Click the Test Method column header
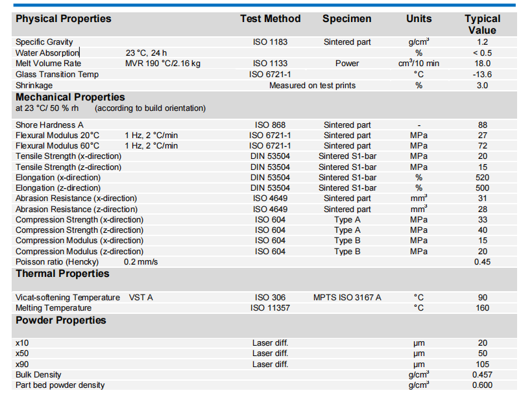This screenshot has height=406, width=532. (270, 19)
